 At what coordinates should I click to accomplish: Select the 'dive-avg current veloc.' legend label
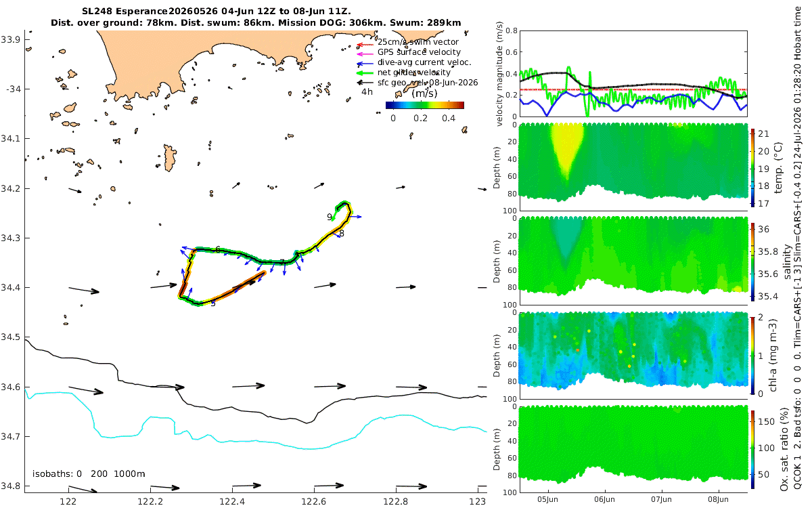coord(424,62)
